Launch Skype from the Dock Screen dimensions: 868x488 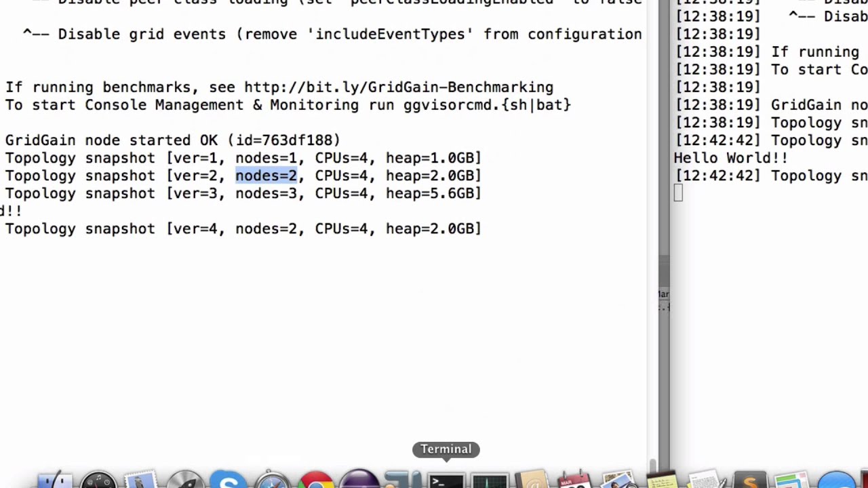pos(229,479)
